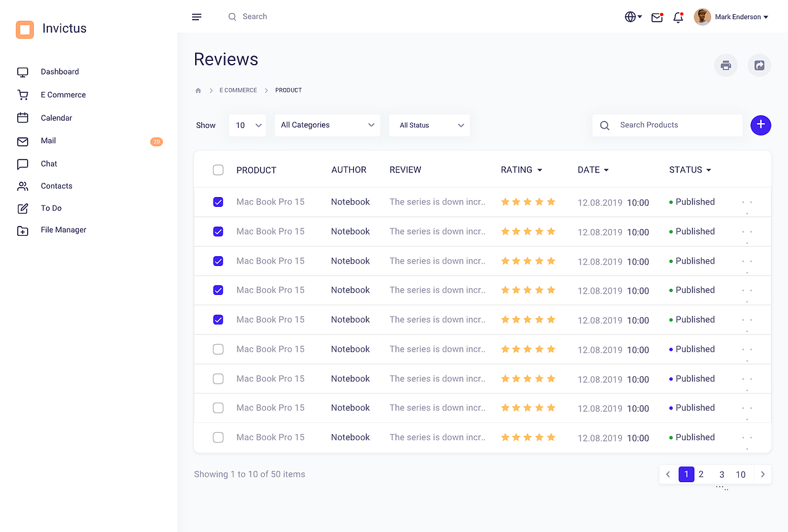Click the blue plus add button
Viewport: 788px width, 532px height.
point(761,125)
